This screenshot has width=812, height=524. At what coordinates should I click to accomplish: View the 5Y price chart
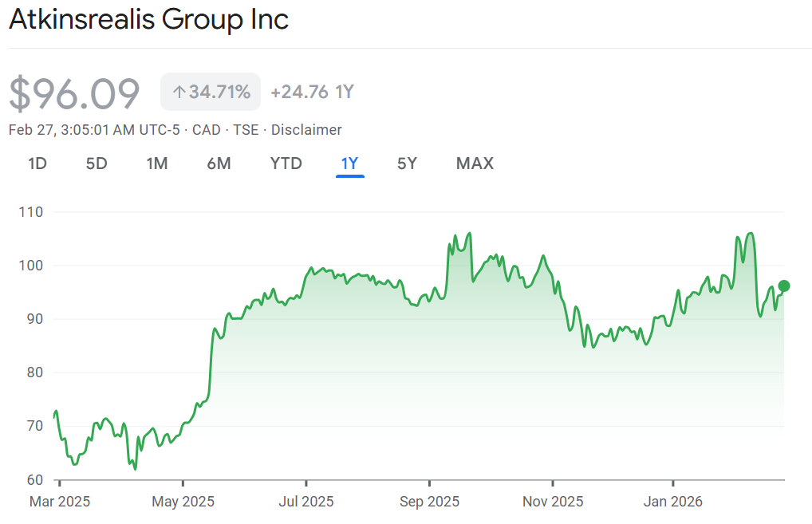407,164
